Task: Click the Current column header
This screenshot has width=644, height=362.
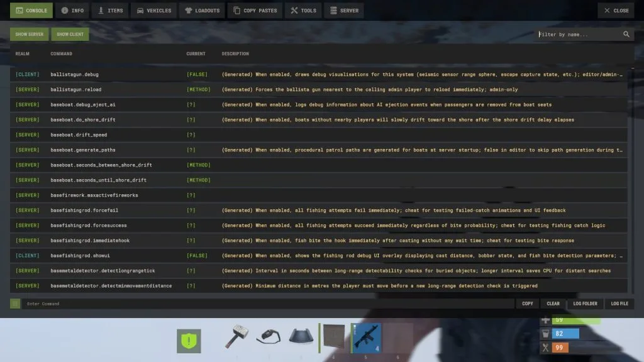Action: pos(196,54)
